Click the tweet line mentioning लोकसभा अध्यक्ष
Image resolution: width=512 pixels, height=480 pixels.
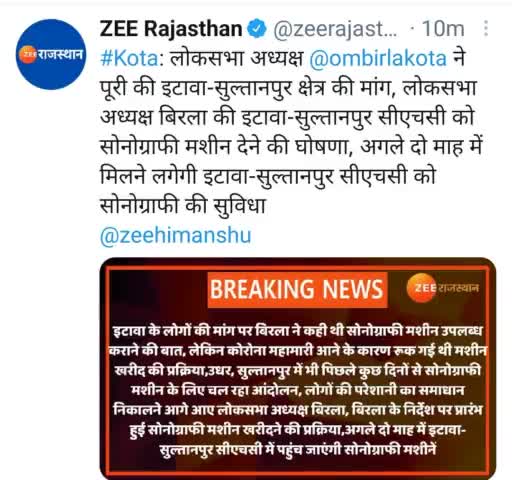coord(283,58)
